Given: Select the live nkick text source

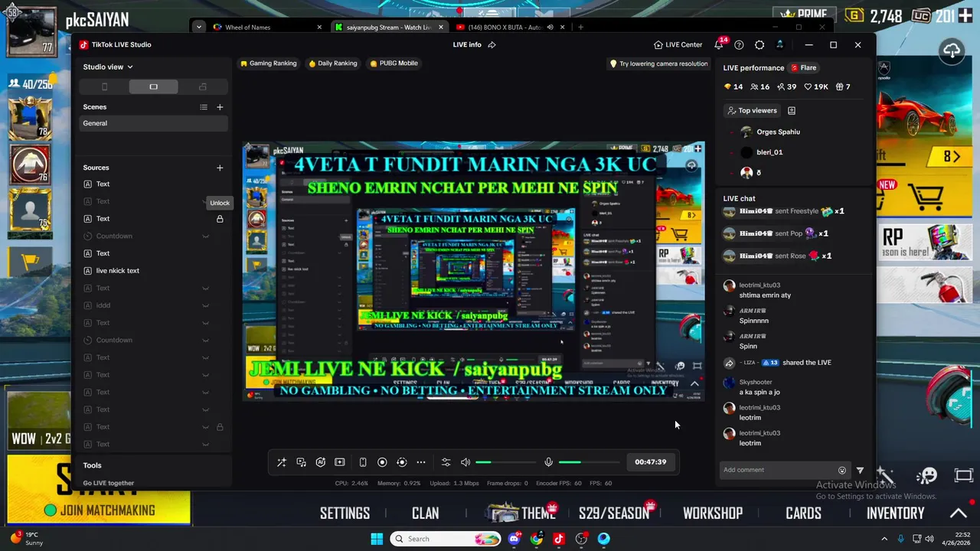Looking at the screenshot, I should click(x=117, y=271).
